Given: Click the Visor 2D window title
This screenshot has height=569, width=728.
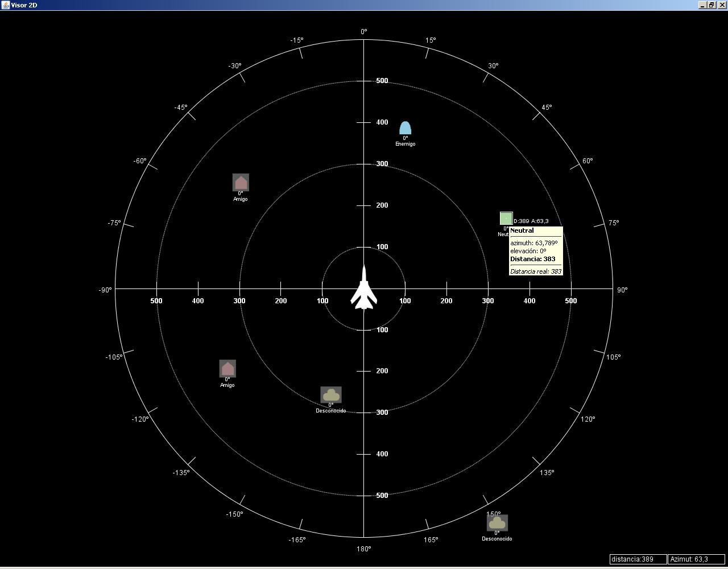Looking at the screenshot, I should pyautogui.click(x=24, y=5).
